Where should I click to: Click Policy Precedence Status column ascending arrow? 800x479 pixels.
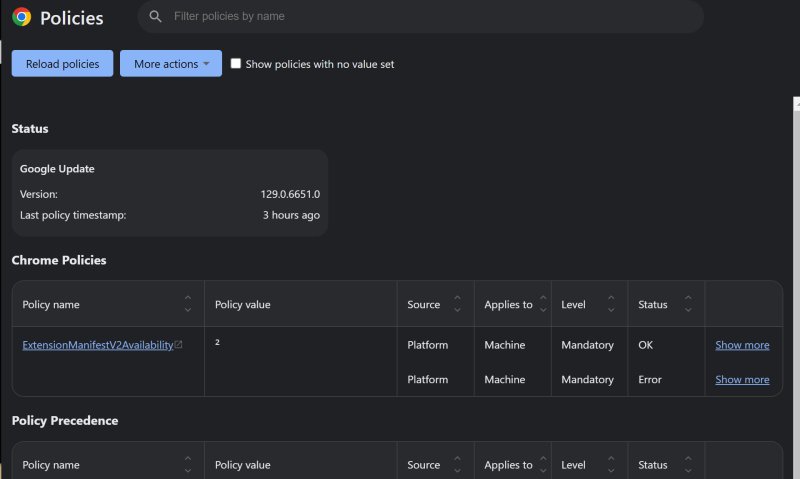(688, 459)
